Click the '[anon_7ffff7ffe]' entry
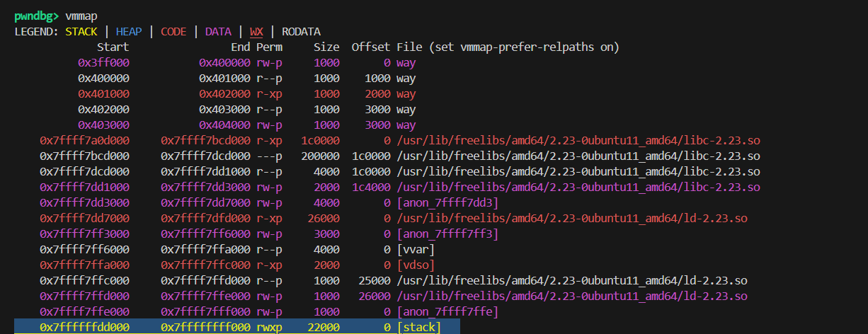This screenshot has height=334, width=868. (x=447, y=311)
